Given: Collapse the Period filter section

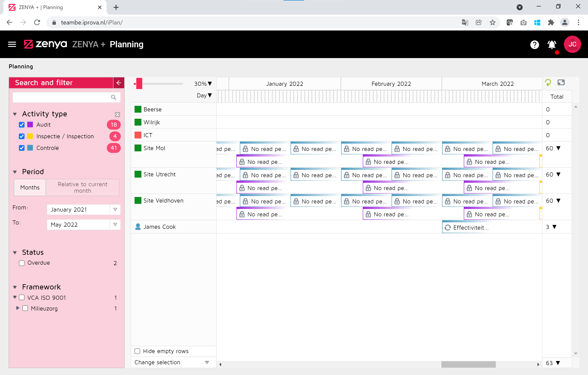Looking at the screenshot, I should (15, 172).
